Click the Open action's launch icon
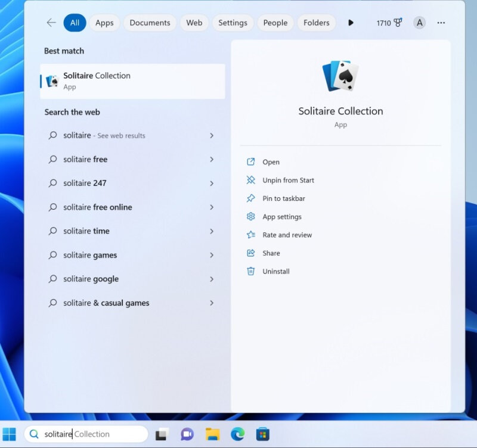This screenshot has height=448, width=477. (250, 161)
